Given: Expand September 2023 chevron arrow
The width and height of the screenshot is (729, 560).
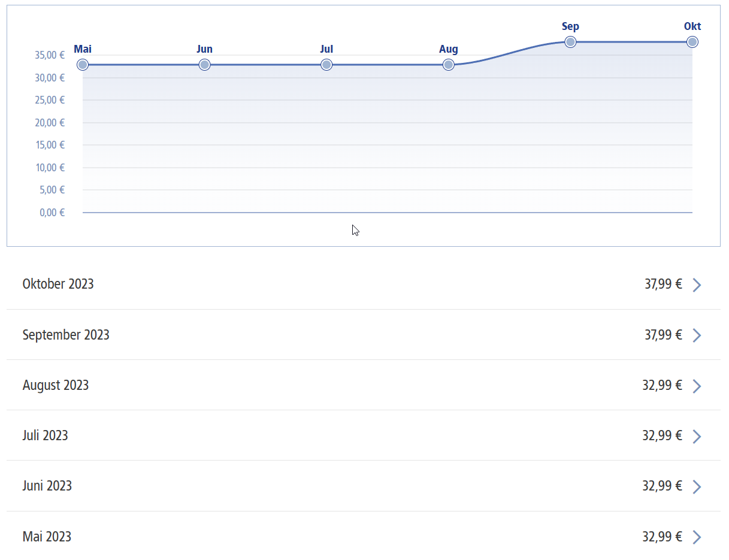Looking at the screenshot, I should pyautogui.click(x=697, y=335).
